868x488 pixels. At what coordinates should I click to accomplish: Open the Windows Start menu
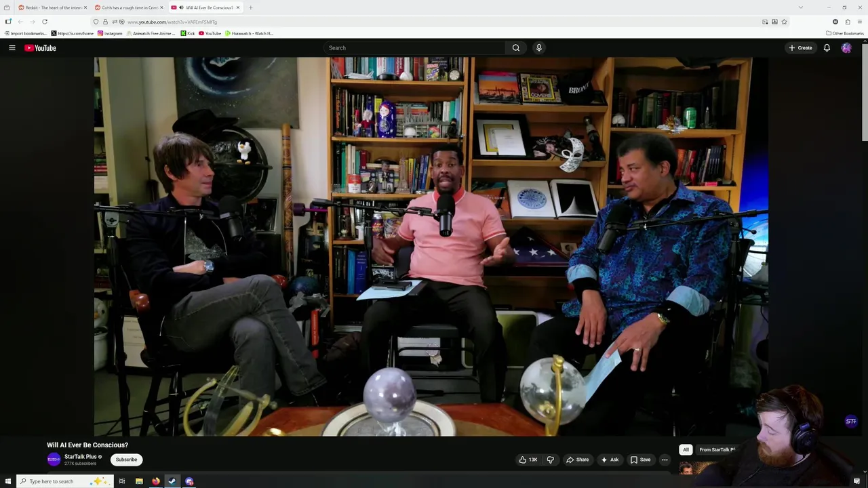[7, 481]
